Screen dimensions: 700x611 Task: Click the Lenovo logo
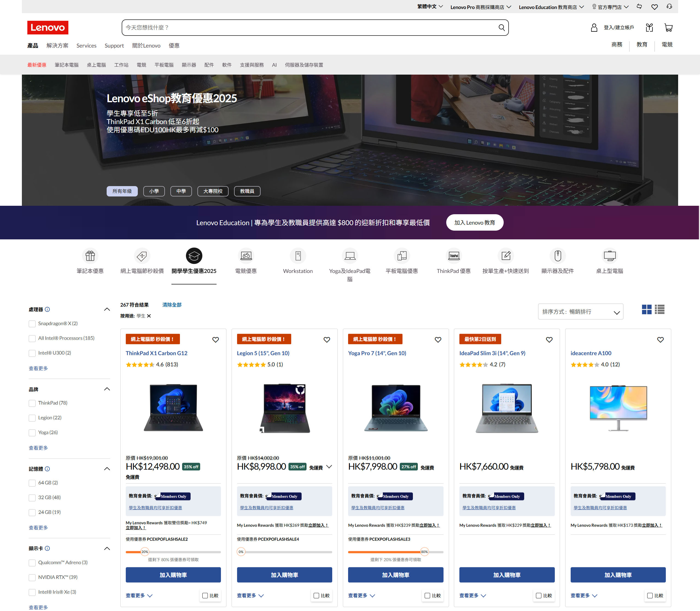(x=48, y=28)
